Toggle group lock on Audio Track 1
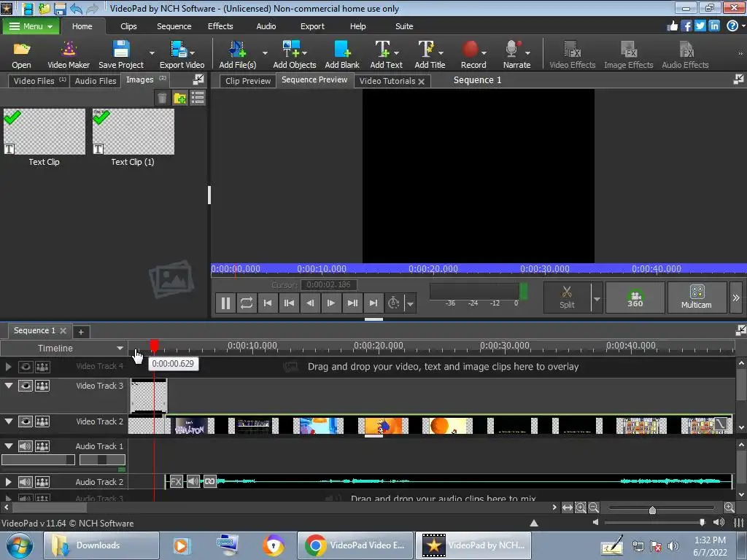This screenshot has height=560, width=747. pyautogui.click(x=42, y=446)
